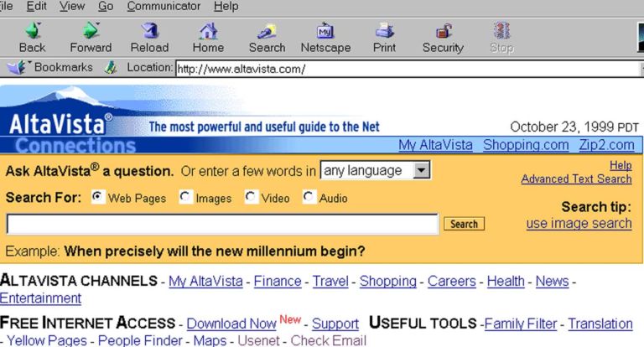Open the Usenet link
This screenshot has width=644, height=347.
259,340
